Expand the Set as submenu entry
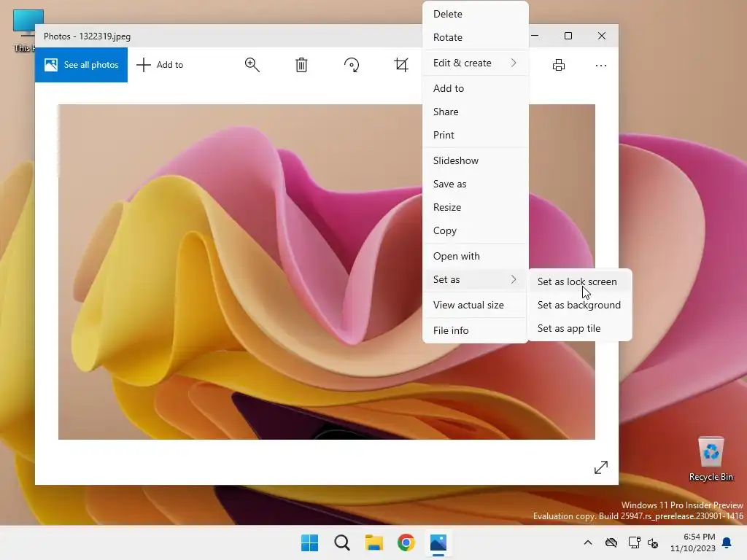Screen dimensions: 747x560 475,279
